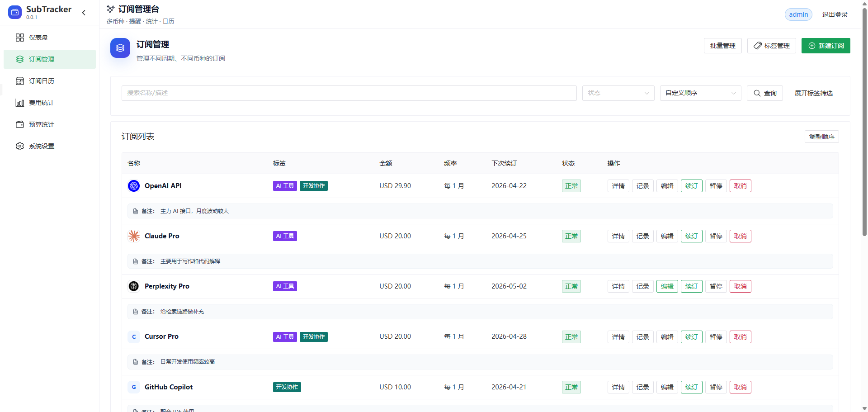The image size is (868, 412).
Task: Go to 仪表盘 in the sidebar
Action: tap(50, 38)
